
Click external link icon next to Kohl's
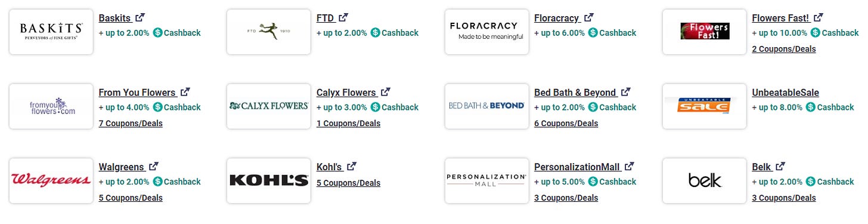(352, 167)
